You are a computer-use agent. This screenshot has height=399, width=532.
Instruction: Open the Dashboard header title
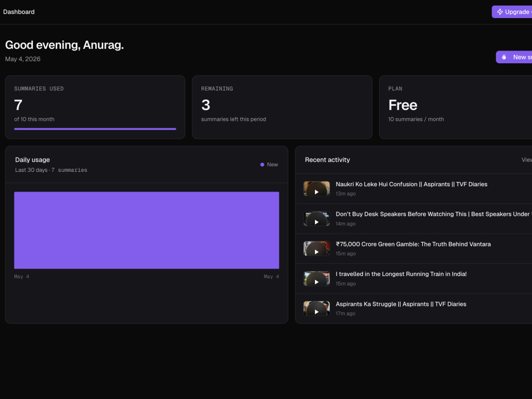coord(19,12)
